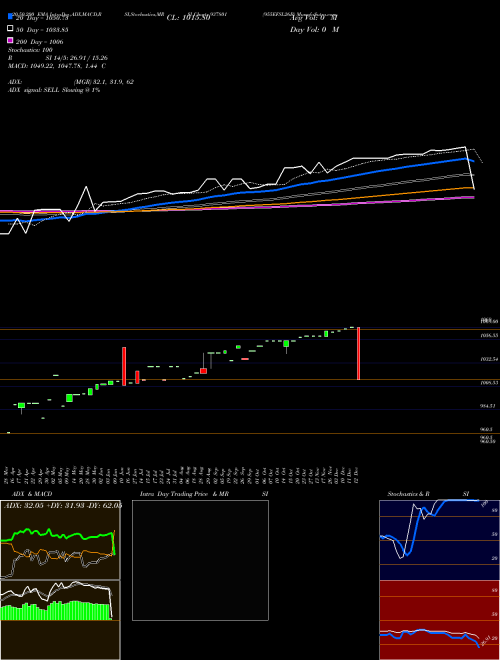Select the '200 Day = 1006' legend text
Image resolution: width=500 pixels, height=660 pixels.
[40, 42]
